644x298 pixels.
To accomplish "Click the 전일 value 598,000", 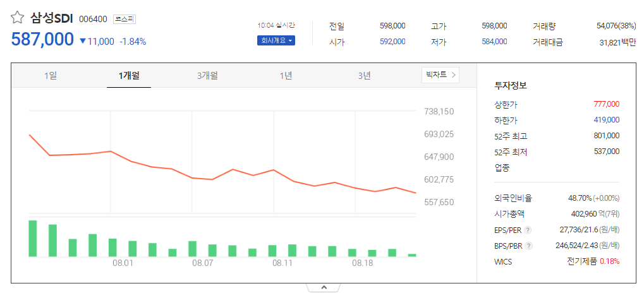I will [392, 26].
